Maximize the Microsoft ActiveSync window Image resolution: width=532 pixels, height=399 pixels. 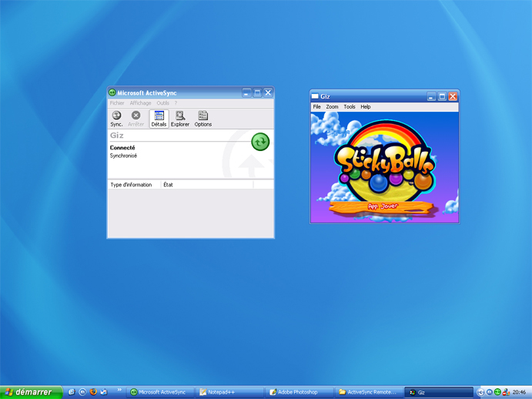coord(257,92)
